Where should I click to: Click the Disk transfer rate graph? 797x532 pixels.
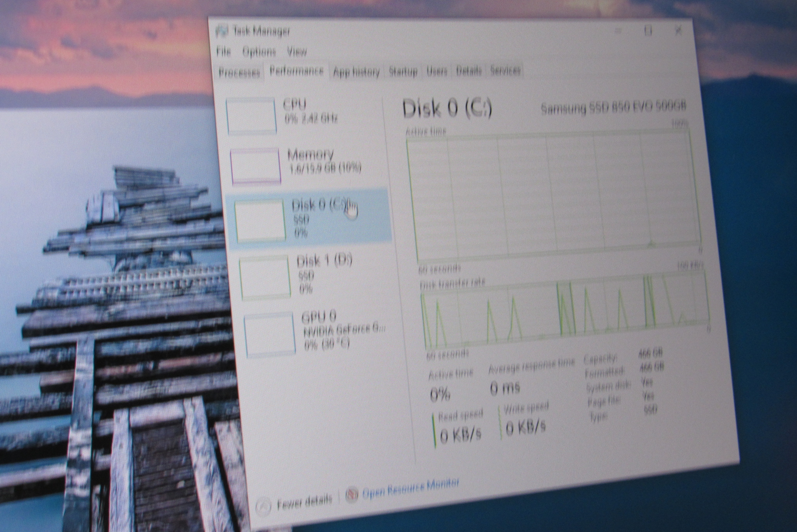564,309
